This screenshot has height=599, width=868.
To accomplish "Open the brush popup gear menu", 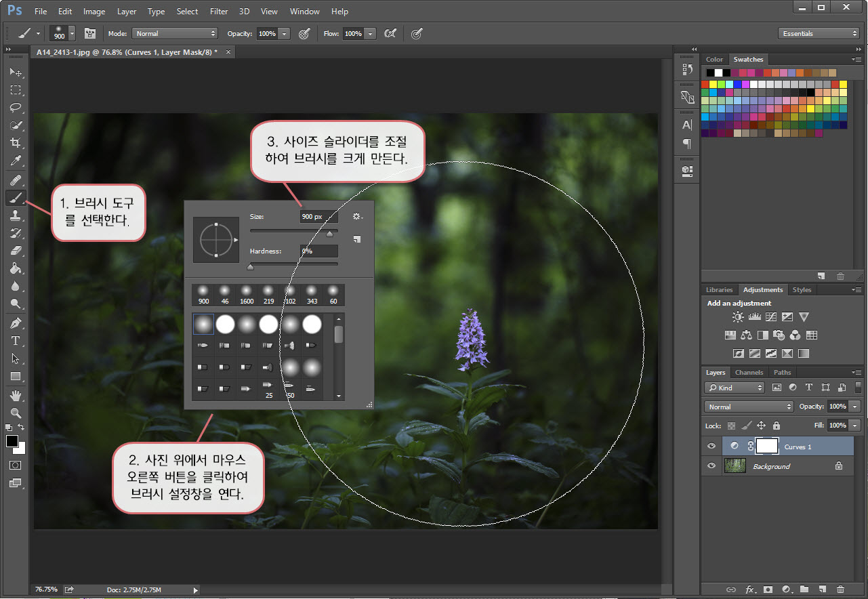I will coord(358,217).
